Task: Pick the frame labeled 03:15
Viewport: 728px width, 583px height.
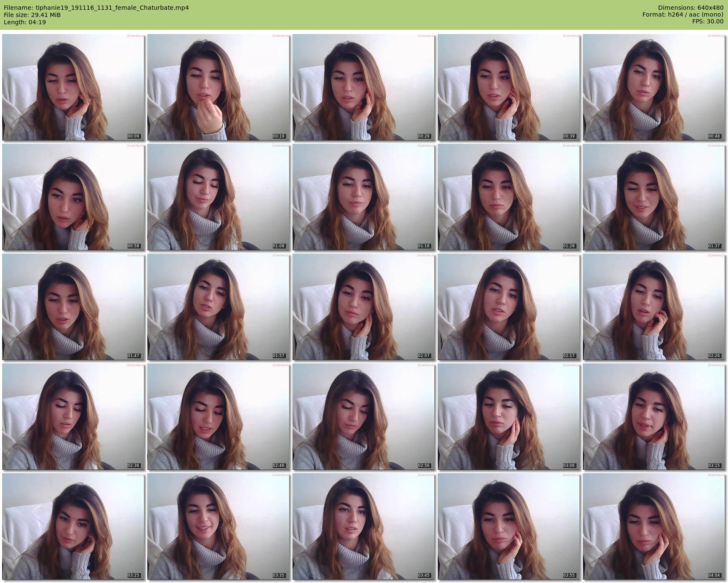Action: [654, 417]
